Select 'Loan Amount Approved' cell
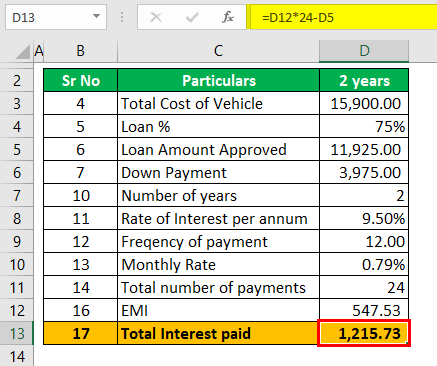Screen dimensions: 437x366 (219, 149)
